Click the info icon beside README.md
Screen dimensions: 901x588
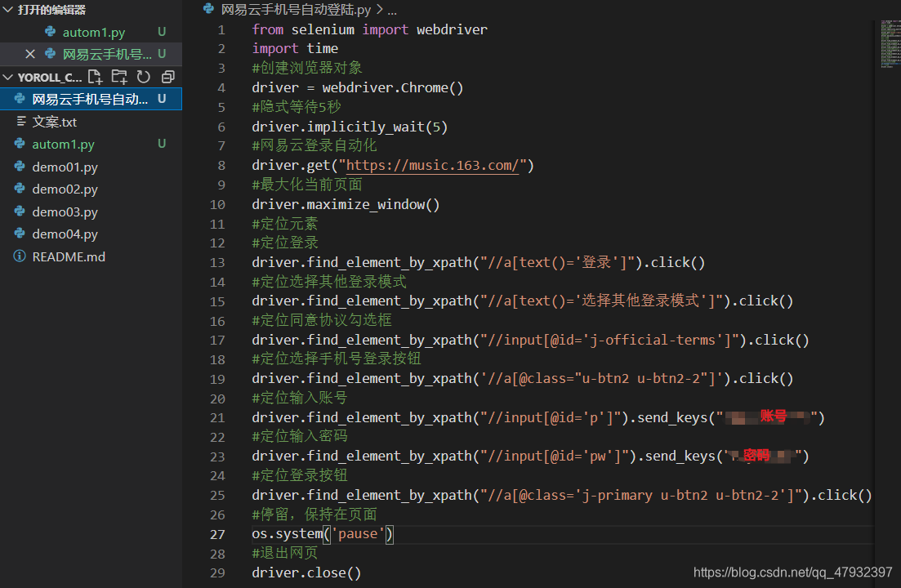tap(20, 256)
